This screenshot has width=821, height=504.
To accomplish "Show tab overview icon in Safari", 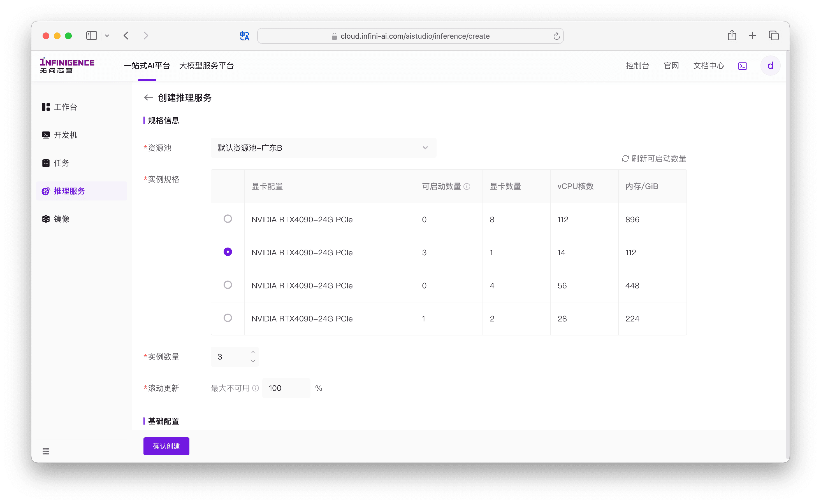I will 774,36.
